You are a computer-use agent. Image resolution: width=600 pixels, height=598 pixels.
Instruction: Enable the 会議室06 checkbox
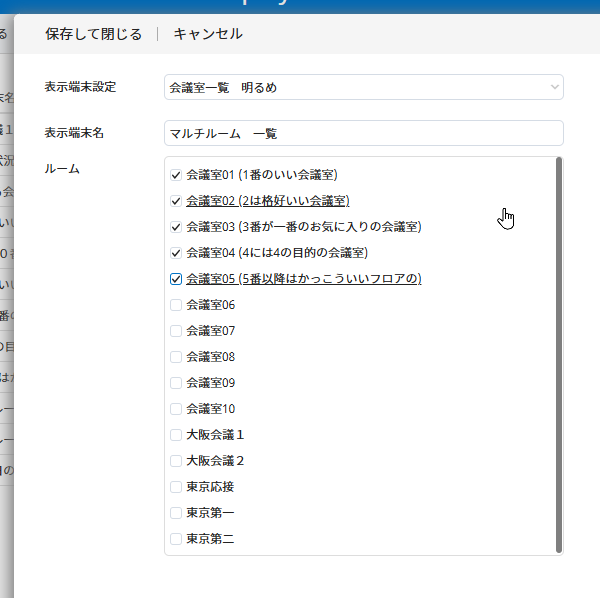(176, 305)
